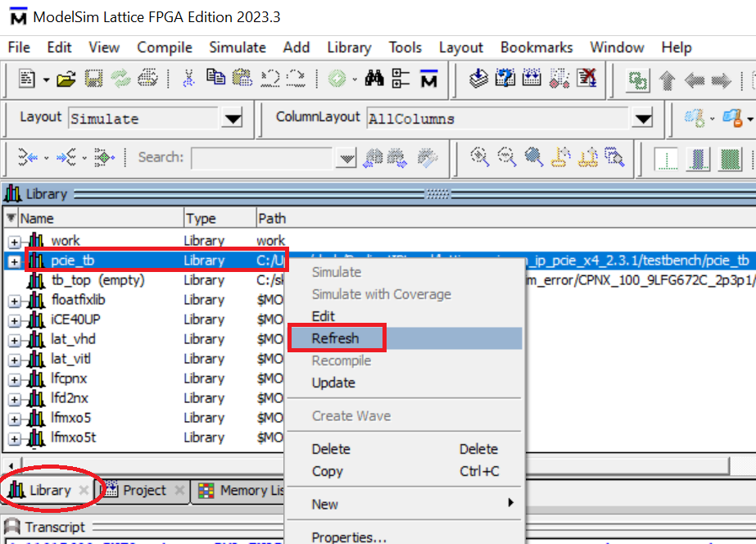756x544 pixels.
Task: Click the compile icon with question mark
Action: [505, 78]
